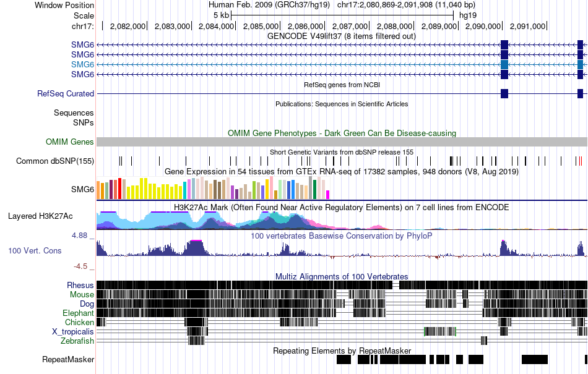Click the magenta bar in GTEx chart
588x374 pixels.
pos(327,195)
